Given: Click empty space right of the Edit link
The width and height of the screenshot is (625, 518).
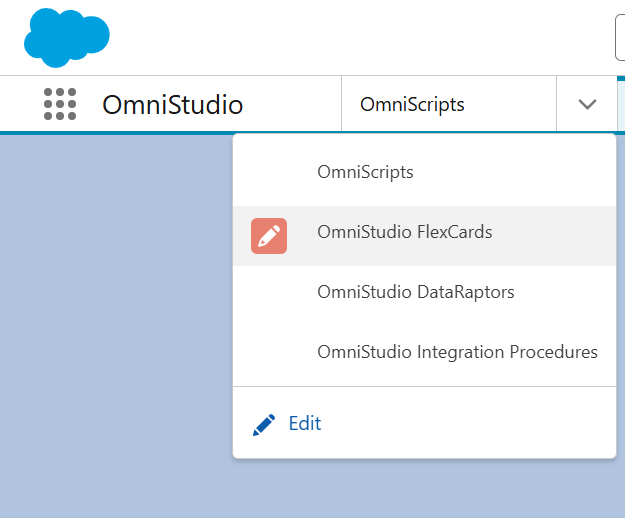Looking at the screenshot, I should pyautogui.click(x=470, y=424).
